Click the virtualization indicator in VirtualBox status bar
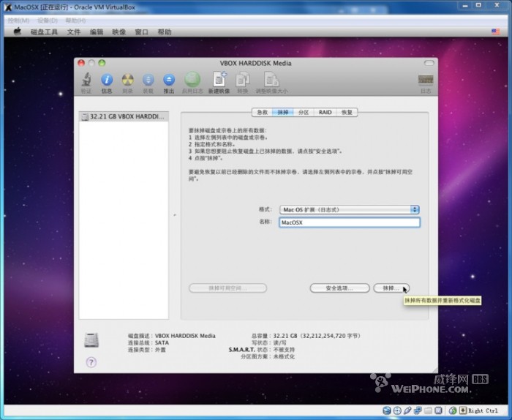The image size is (512, 420). click(438, 410)
